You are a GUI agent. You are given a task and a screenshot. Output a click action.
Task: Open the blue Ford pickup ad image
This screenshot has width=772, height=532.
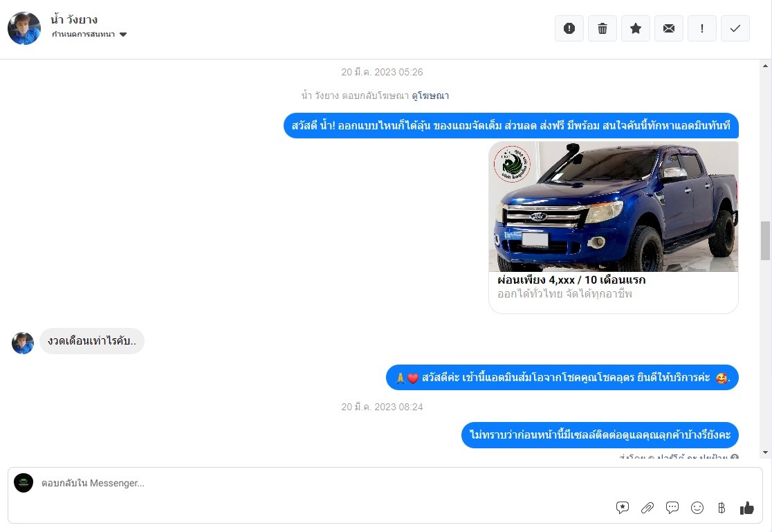point(614,206)
